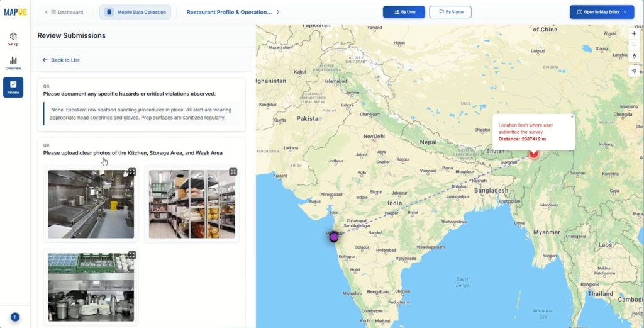Open the 'Open in Map Editor' dropdown
644x328 pixels.
pyautogui.click(x=602, y=12)
